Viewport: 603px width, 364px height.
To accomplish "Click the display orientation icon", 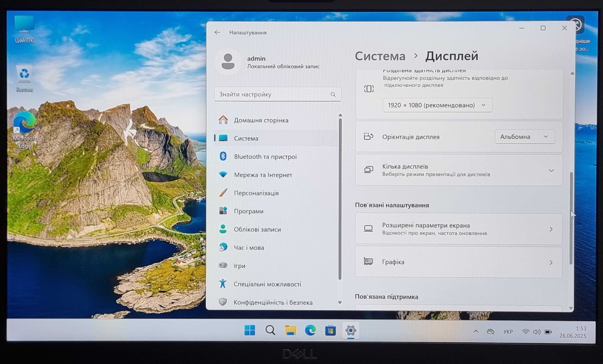I will (x=369, y=137).
